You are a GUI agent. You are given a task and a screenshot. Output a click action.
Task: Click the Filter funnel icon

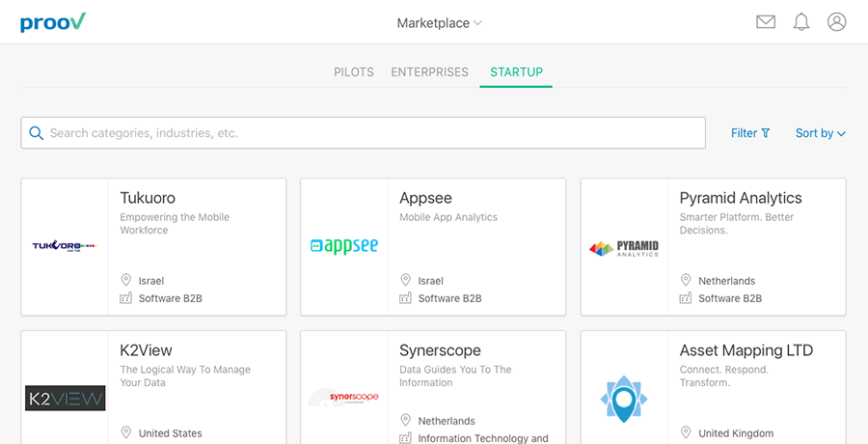point(766,133)
